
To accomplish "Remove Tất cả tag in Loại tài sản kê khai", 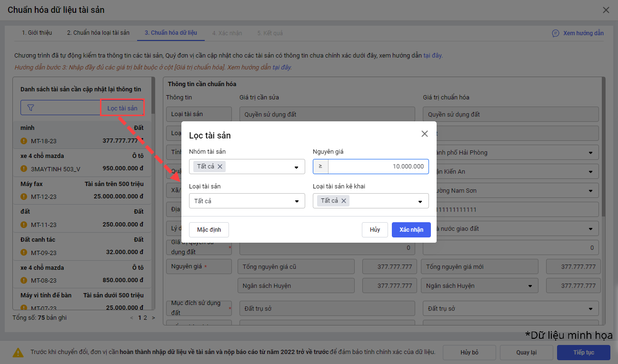I will 343,201.
